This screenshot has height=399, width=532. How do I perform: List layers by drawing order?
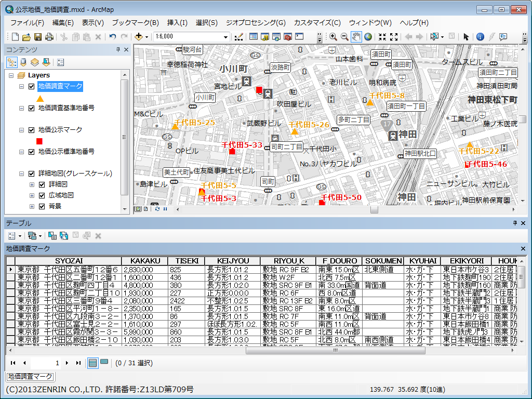point(12,62)
